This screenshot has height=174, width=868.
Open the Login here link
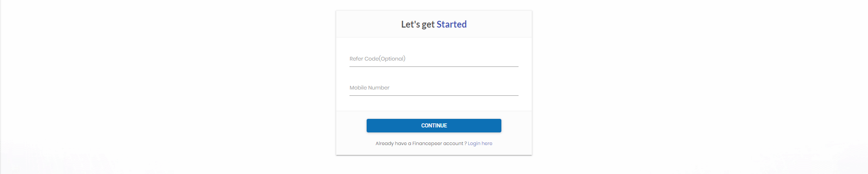click(x=480, y=143)
